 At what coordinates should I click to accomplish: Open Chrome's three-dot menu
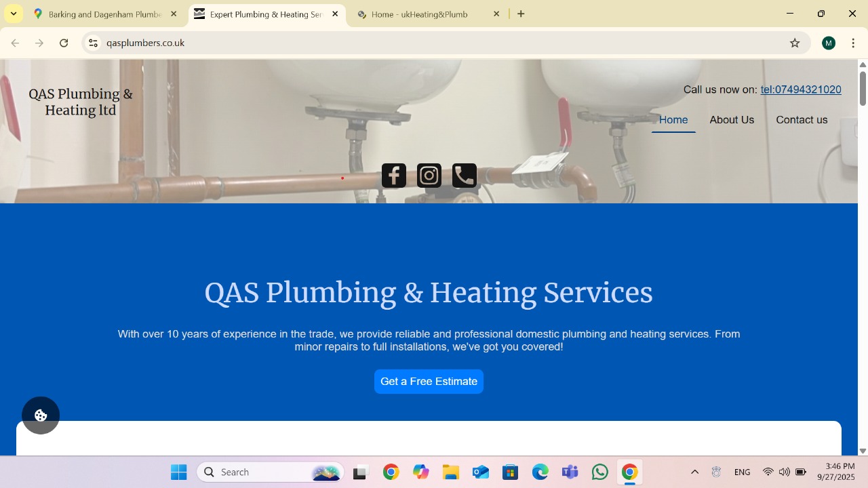pyautogui.click(x=854, y=43)
